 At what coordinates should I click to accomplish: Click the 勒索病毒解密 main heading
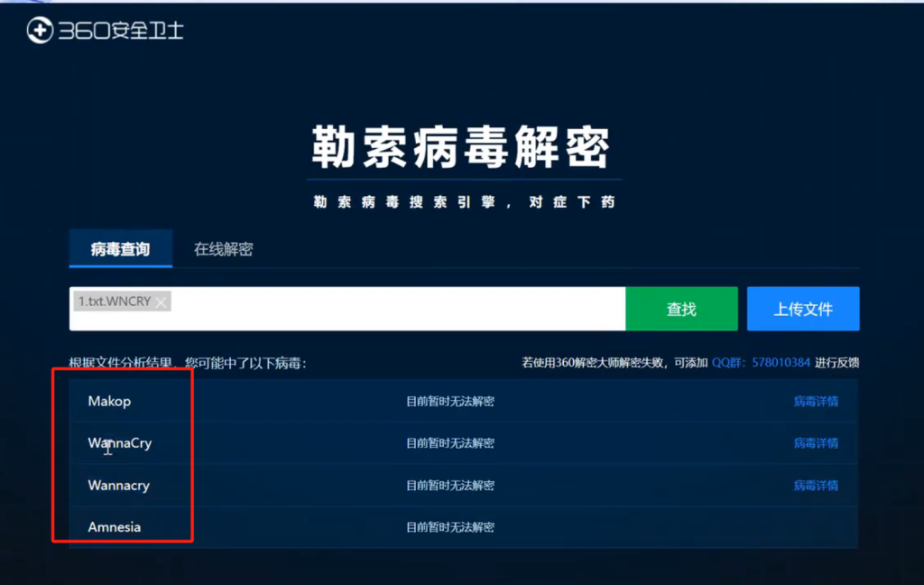coord(461,147)
